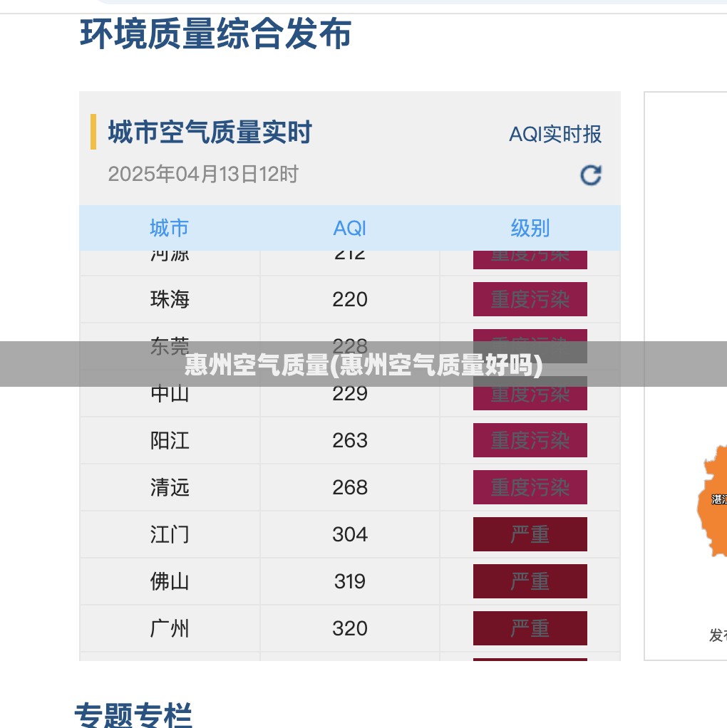
Task: Click the 惠州空气质量 caption text
Action: (363, 365)
